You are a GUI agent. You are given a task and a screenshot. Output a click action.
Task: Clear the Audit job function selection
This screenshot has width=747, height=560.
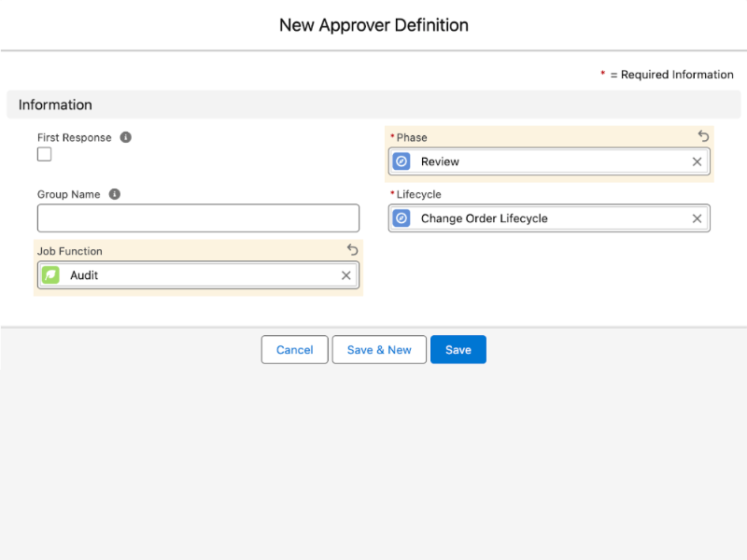point(346,275)
